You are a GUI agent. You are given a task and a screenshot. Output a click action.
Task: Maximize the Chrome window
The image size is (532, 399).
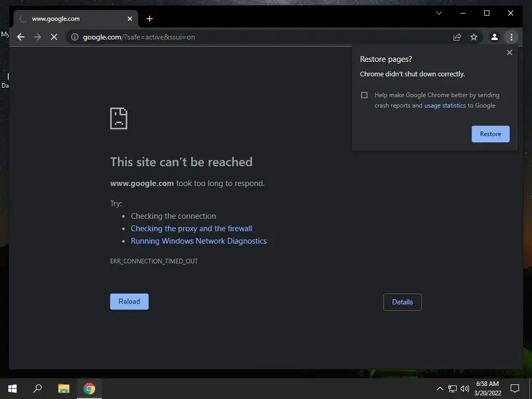486,13
